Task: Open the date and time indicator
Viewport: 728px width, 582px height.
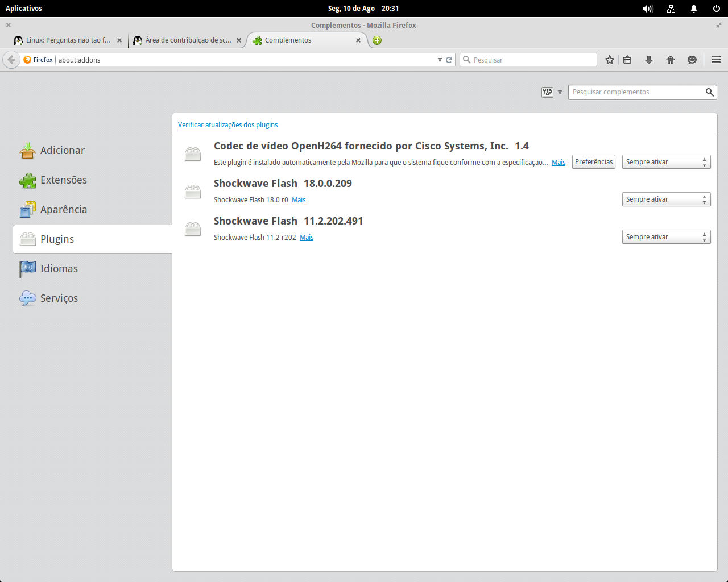Action: [x=363, y=9]
